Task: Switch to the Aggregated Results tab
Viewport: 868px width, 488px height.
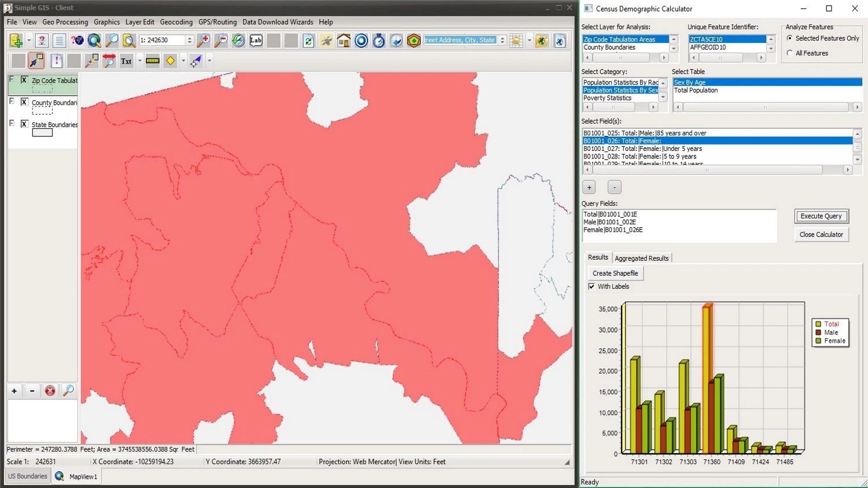Action: coord(641,258)
